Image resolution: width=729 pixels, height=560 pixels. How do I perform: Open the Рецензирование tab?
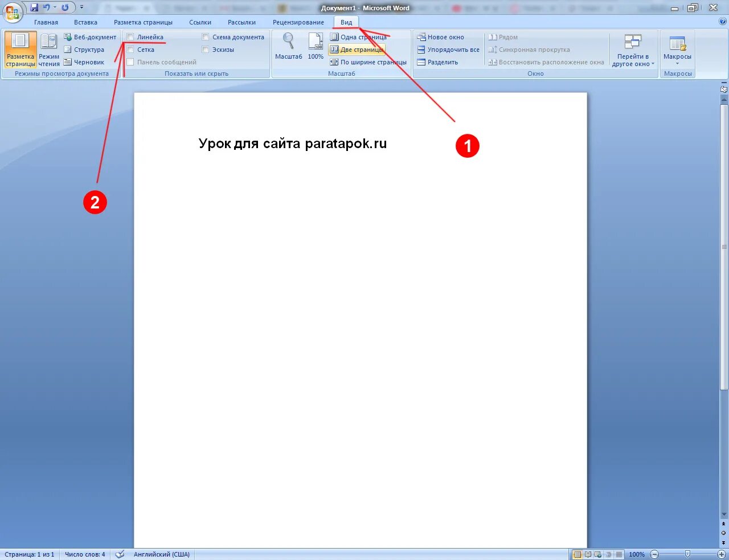point(298,22)
